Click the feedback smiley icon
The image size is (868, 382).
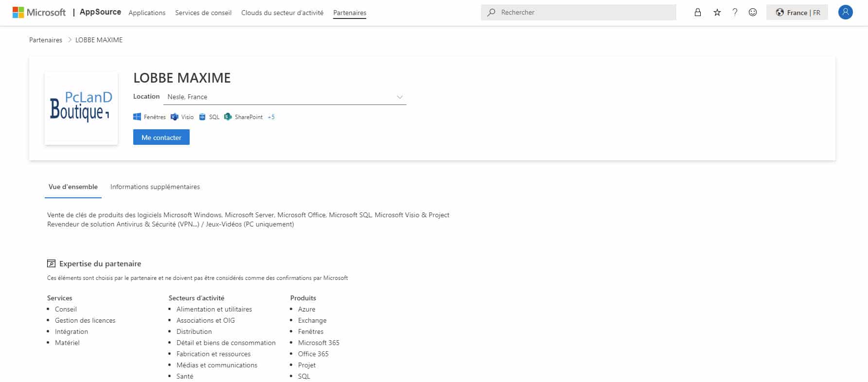point(753,12)
